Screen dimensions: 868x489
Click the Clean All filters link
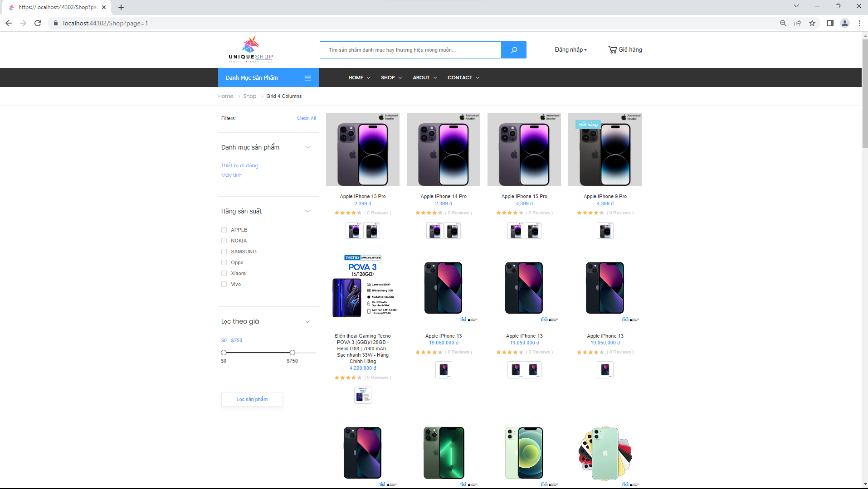pyautogui.click(x=306, y=118)
